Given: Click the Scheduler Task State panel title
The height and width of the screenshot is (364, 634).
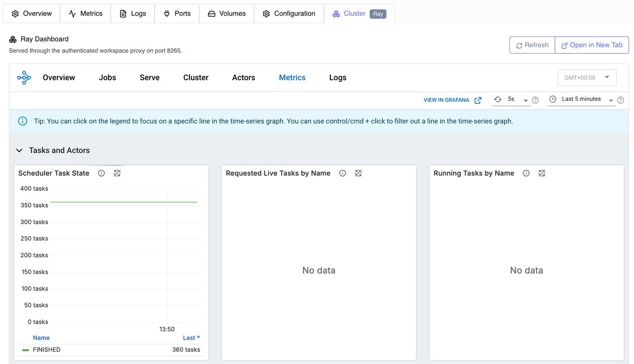Looking at the screenshot, I should pos(54,173).
